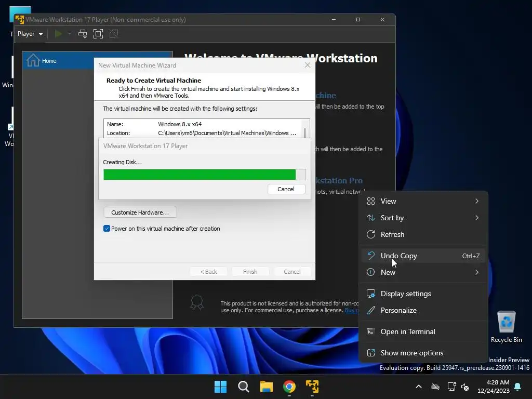Choose Refresh from context menu

pyautogui.click(x=423, y=234)
